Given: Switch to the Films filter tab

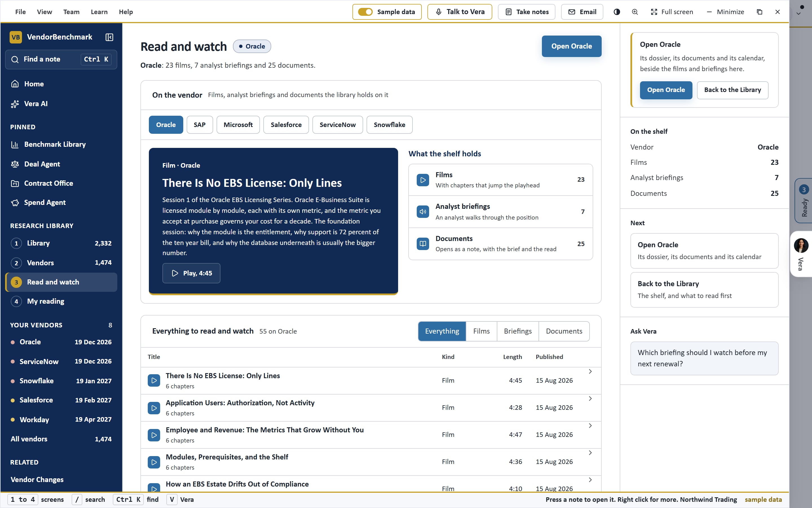Looking at the screenshot, I should (482, 331).
